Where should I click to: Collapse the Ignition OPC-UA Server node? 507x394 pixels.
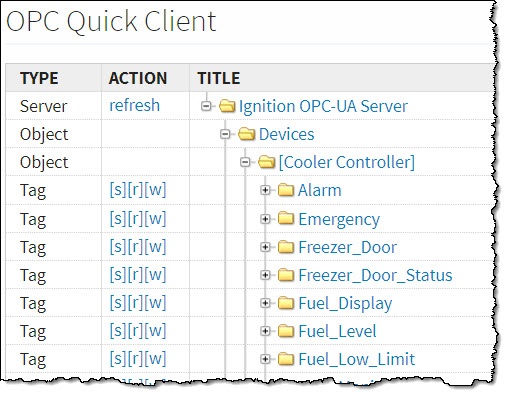206,106
